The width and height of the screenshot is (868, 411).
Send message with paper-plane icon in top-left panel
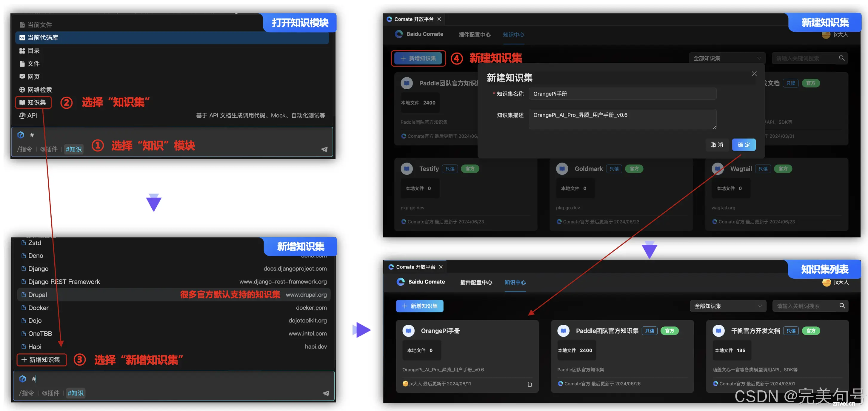(324, 149)
